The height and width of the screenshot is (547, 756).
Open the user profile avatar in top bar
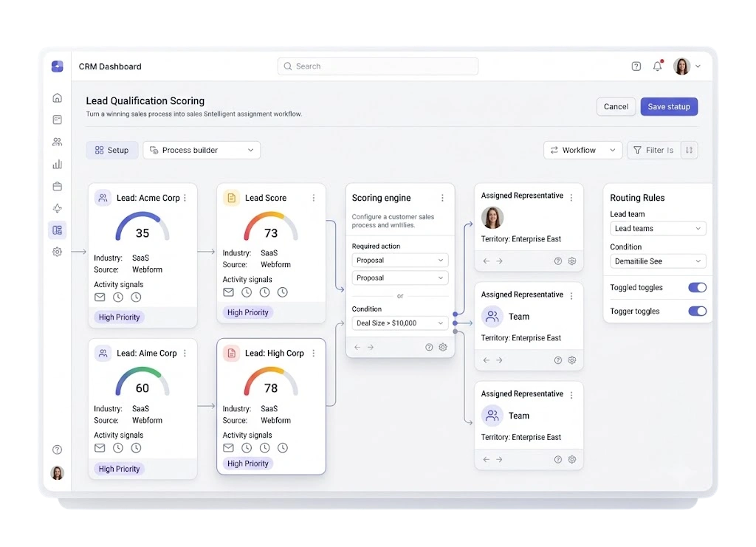pyautogui.click(x=681, y=66)
